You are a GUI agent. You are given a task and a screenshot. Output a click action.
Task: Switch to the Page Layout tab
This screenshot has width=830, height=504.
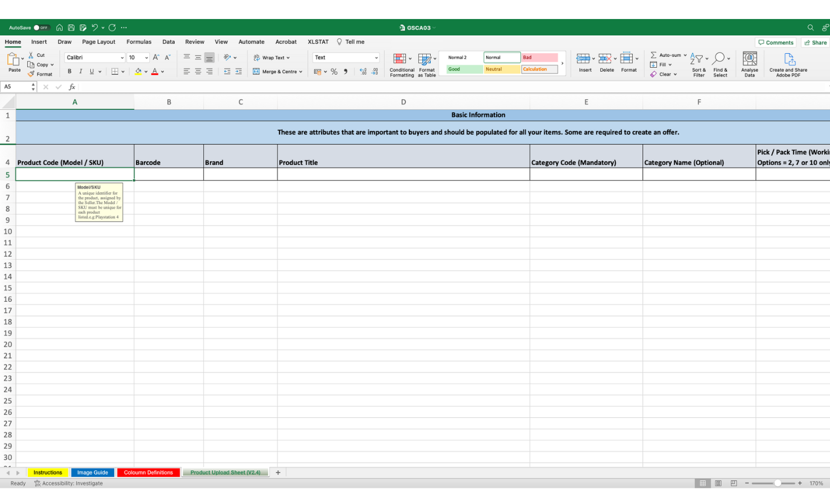[99, 42]
